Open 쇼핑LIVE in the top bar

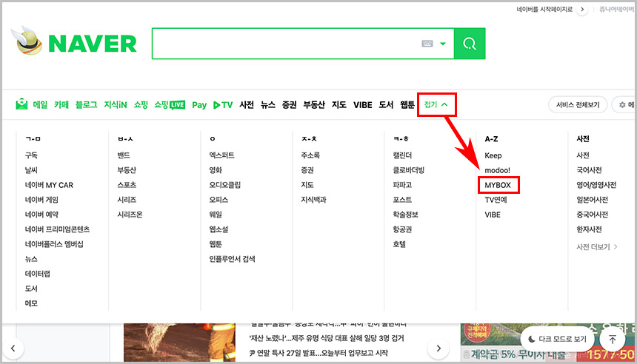[170, 105]
